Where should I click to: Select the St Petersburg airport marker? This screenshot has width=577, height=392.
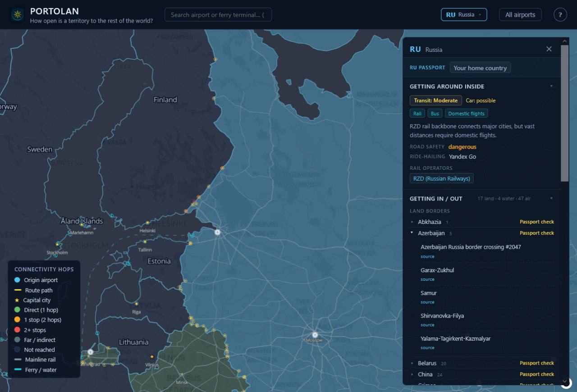pyautogui.click(x=217, y=232)
